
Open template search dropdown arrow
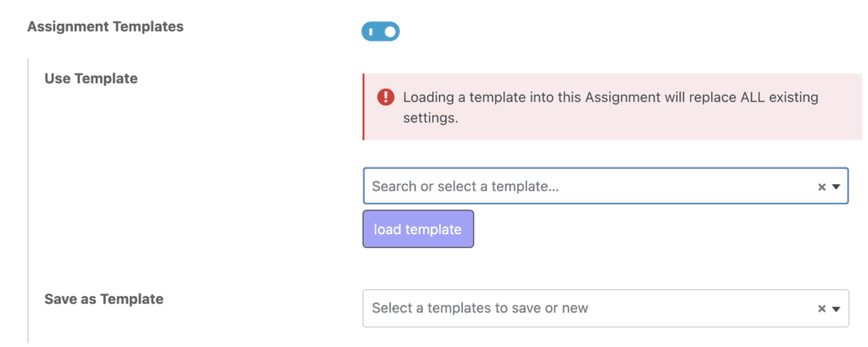point(836,187)
